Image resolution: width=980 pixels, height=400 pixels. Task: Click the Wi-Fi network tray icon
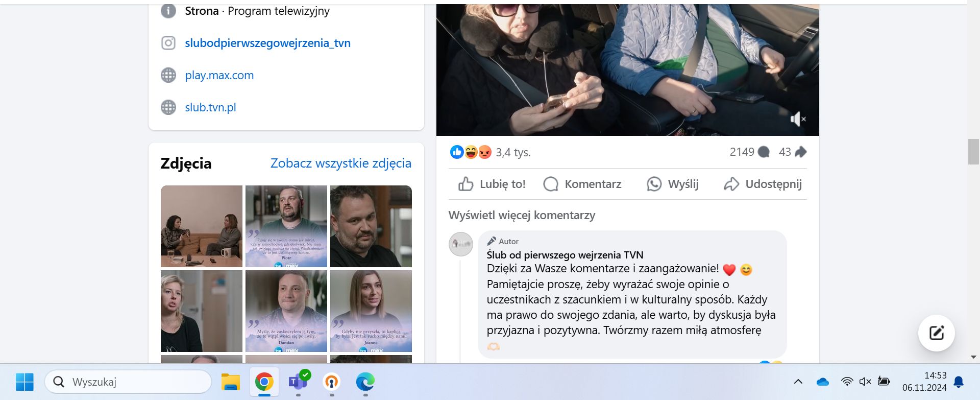point(847,382)
